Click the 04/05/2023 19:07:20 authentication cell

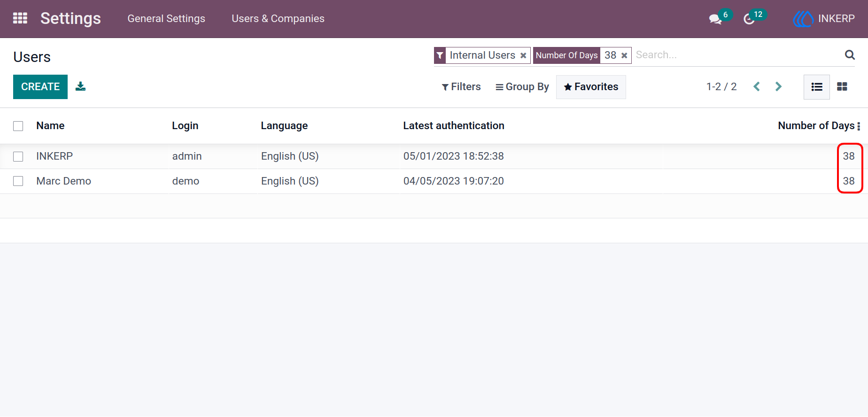pos(454,181)
